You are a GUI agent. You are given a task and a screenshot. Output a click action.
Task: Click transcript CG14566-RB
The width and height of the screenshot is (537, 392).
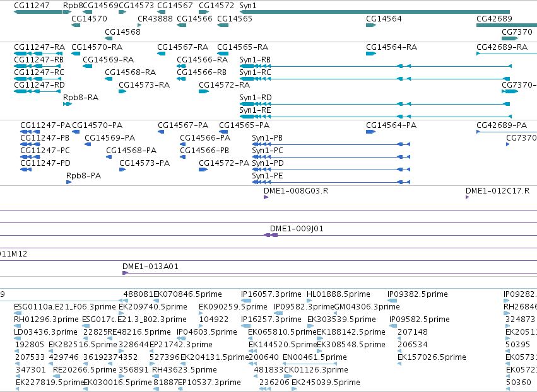pyautogui.click(x=202, y=72)
